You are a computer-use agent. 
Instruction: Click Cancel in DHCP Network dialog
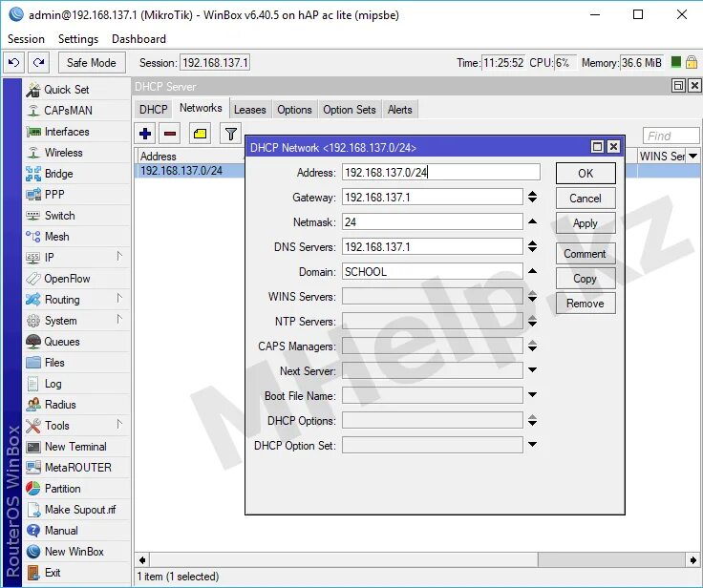[x=586, y=199]
